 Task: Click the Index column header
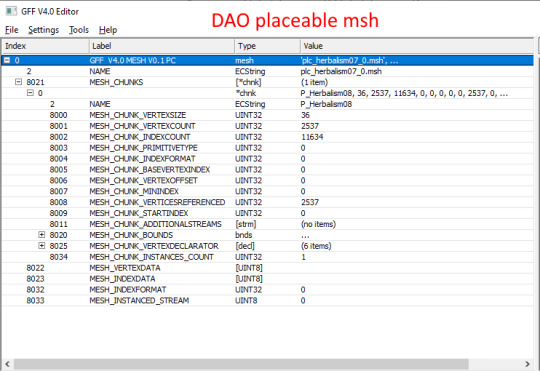tap(46, 46)
